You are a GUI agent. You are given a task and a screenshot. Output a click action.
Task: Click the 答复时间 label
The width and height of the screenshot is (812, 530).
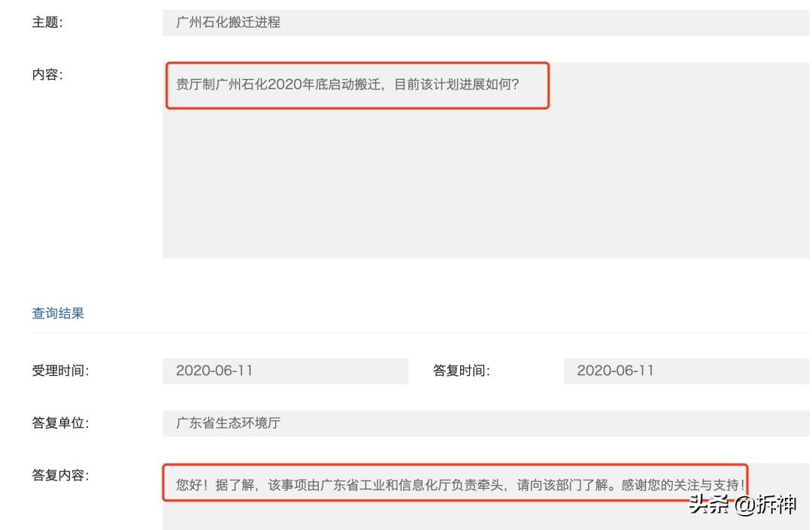[x=462, y=371]
